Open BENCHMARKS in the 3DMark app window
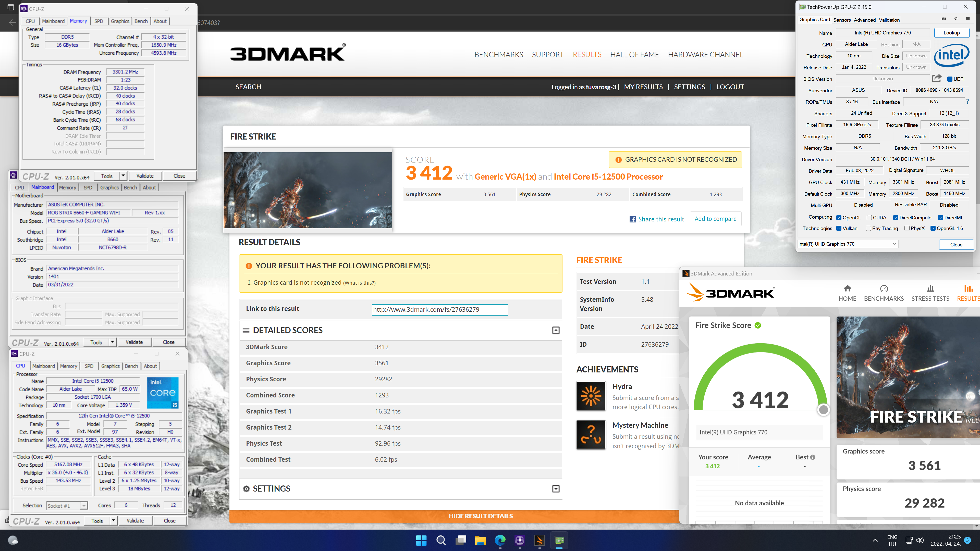Image resolution: width=980 pixels, height=551 pixels. tap(884, 293)
